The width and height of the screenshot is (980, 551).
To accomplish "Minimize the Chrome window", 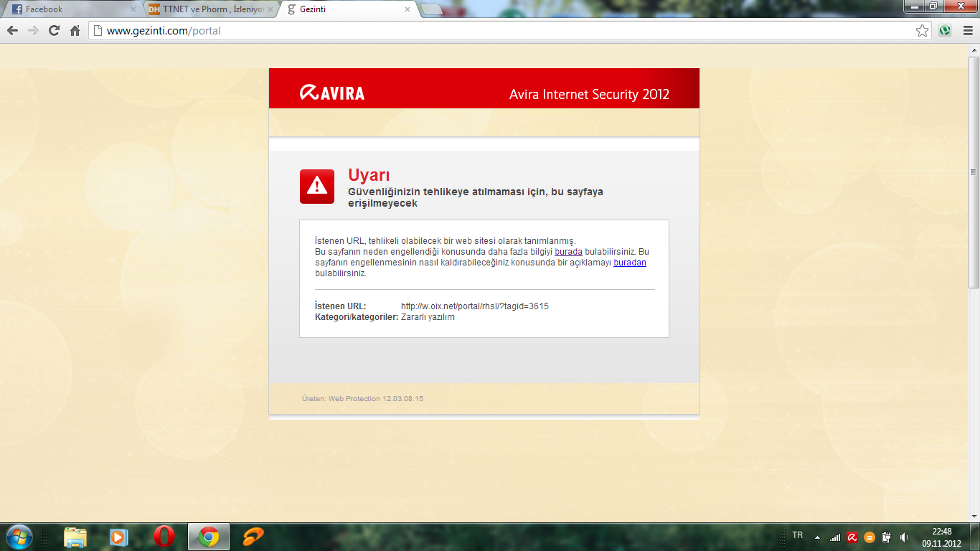I will pyautogui.click(x=914, y=6).
